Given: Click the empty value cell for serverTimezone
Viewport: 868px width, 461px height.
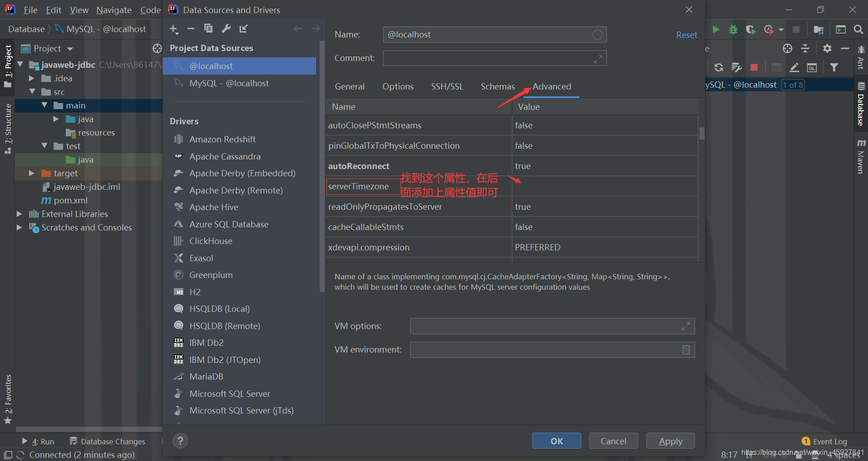Looking at the screenshot, I should click(x=604, y=186).
